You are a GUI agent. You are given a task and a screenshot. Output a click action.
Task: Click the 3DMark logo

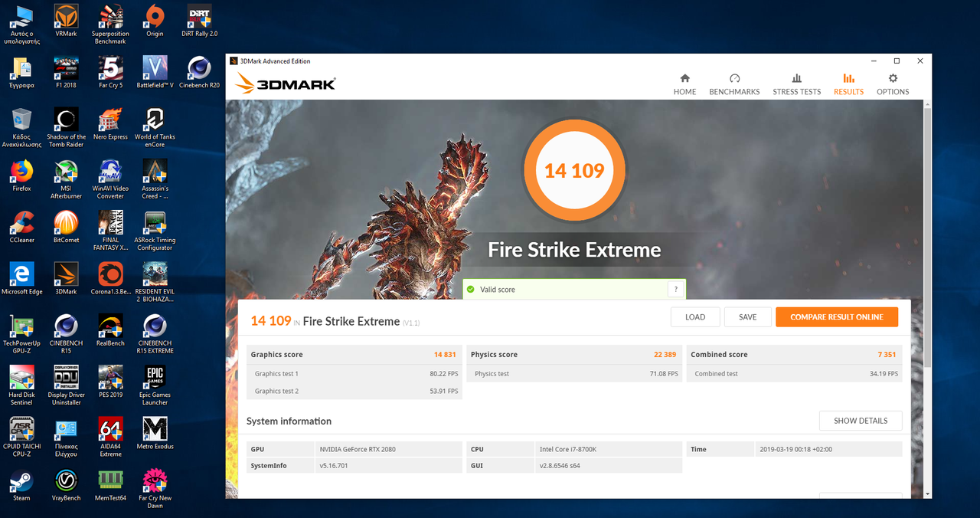pos(285,83)
